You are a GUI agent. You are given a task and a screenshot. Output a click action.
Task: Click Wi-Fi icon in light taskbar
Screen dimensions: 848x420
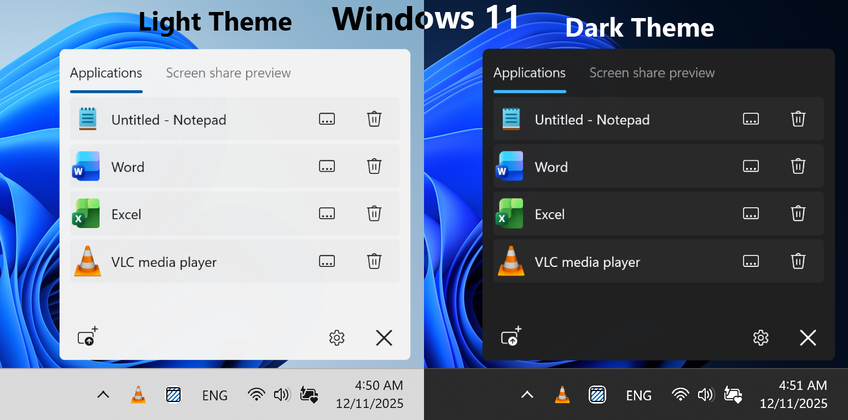click(x=256, y=395)
